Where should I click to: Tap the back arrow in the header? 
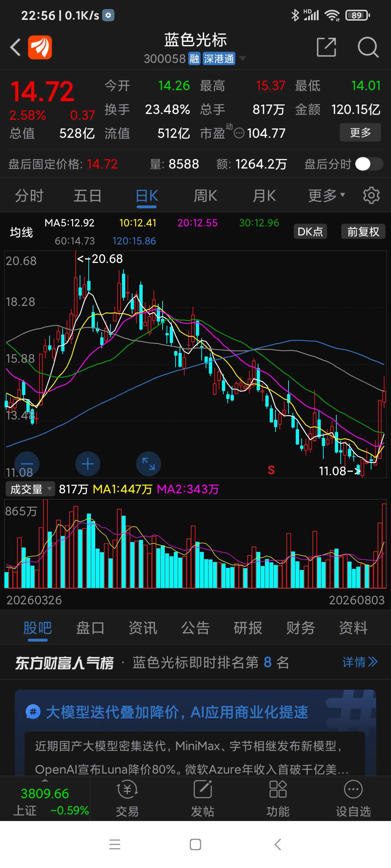click(15, 47)
